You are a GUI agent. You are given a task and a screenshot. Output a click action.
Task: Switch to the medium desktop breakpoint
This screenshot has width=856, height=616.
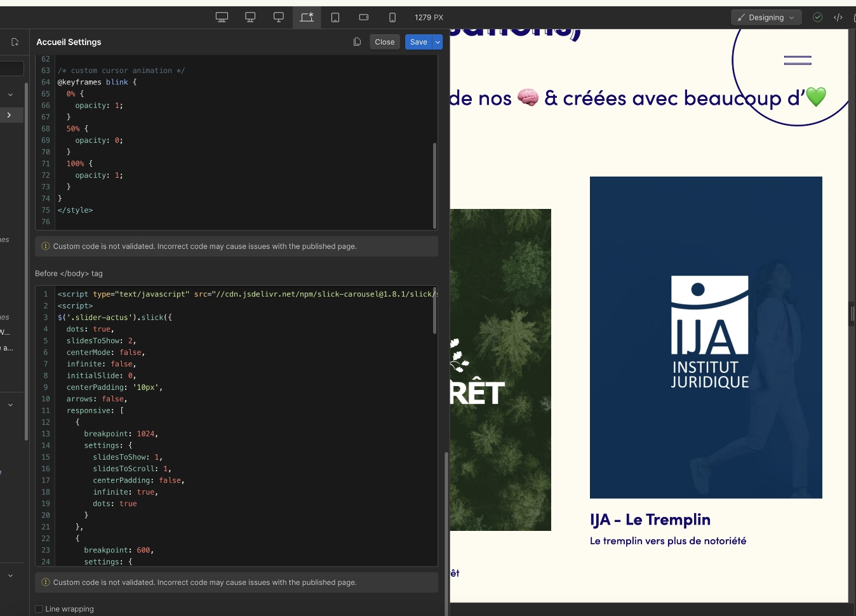[250, 17]
